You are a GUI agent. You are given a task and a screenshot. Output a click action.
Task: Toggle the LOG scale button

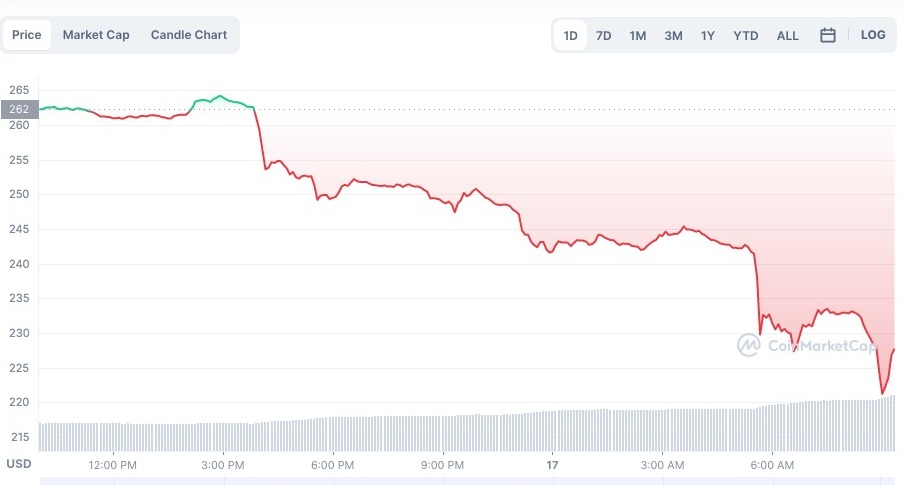tap(873, 35)
